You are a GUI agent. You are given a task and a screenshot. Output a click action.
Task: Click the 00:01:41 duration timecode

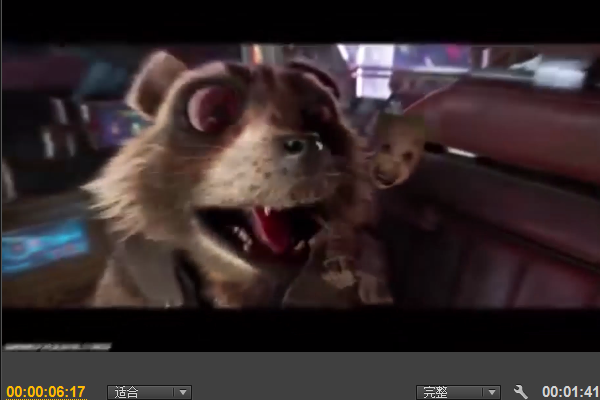pyautogui.click(x=571, y=392)
